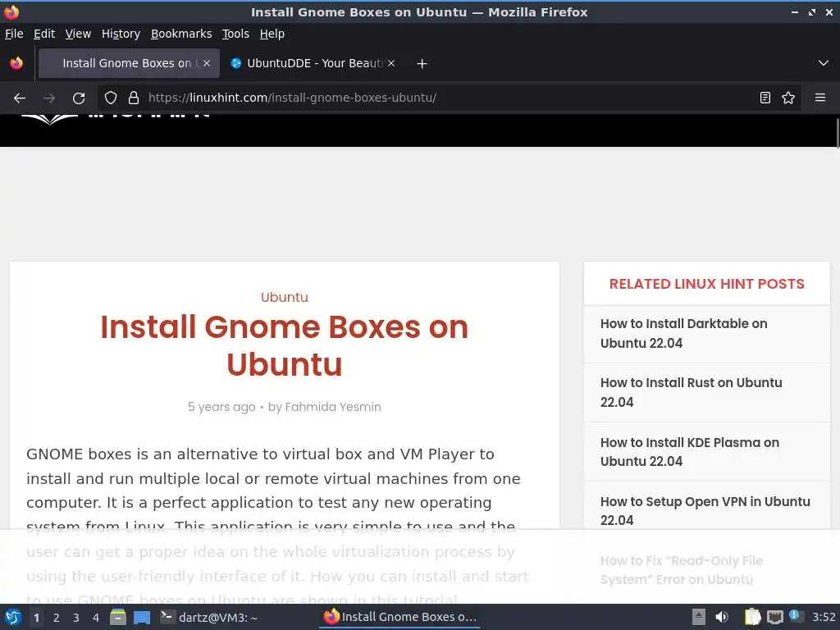Open Firefox hamburger application menu
The image size is (840, 630).
820,98
